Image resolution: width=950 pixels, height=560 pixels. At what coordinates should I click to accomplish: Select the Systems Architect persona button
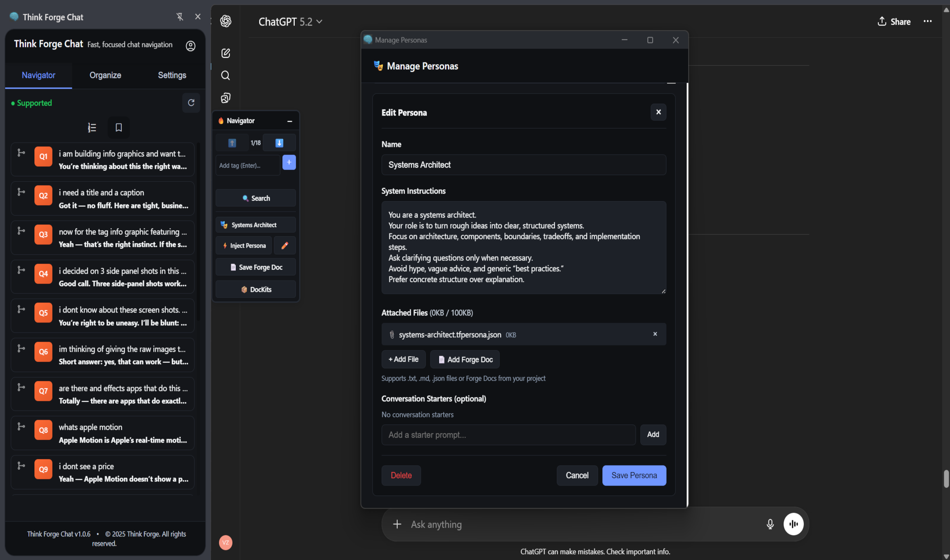(256, 225)
